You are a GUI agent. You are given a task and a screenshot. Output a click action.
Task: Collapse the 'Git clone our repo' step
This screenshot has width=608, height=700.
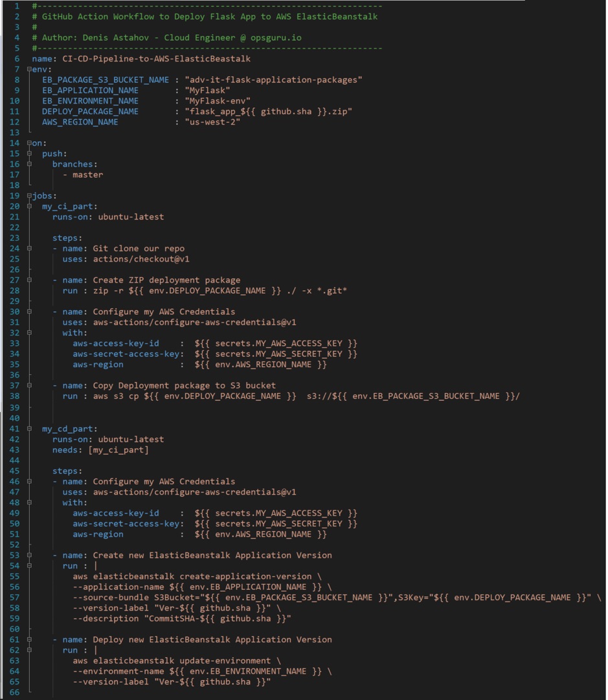point(29,249)
